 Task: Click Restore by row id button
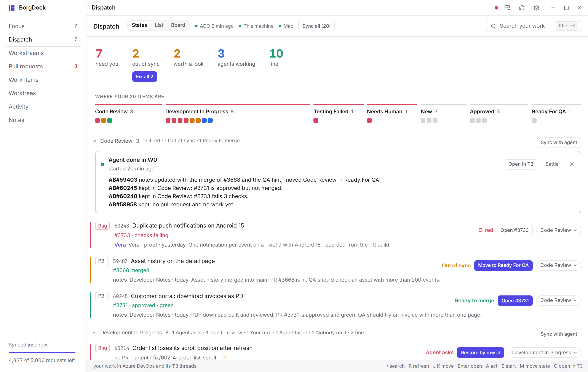[x=481, y=353]
